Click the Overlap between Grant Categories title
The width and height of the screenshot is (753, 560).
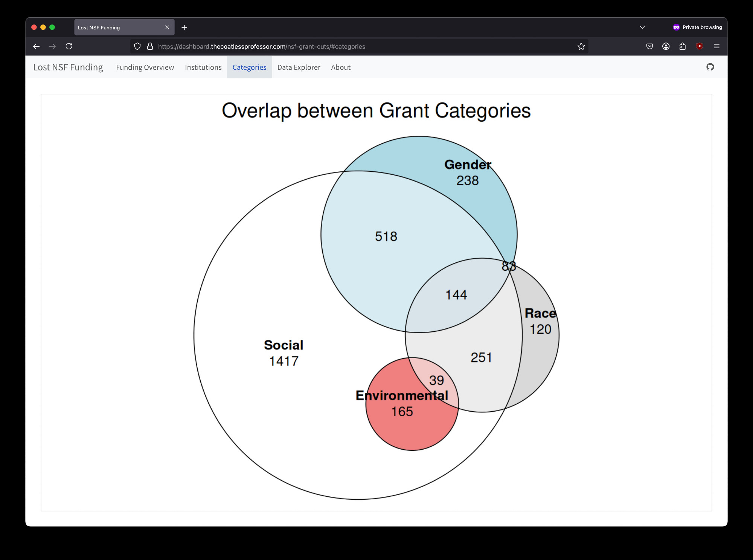point(376,111)
